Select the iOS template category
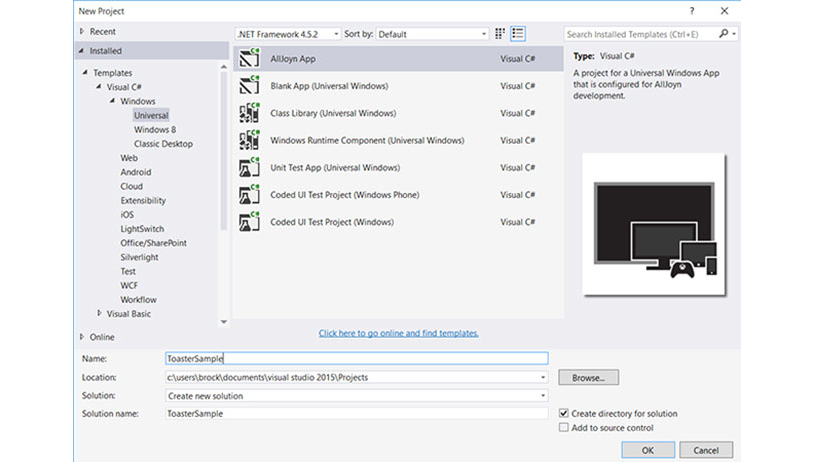 coord(127,214)
